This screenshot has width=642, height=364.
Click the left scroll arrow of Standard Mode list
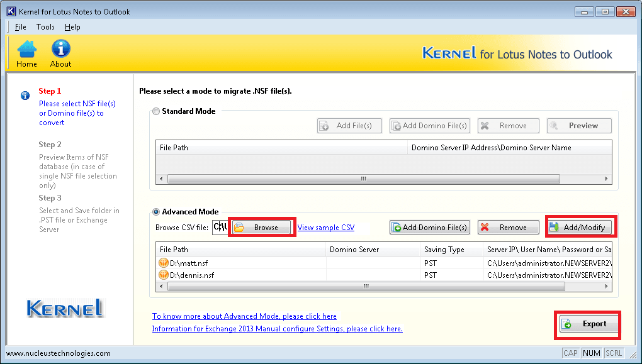[161, 179]
